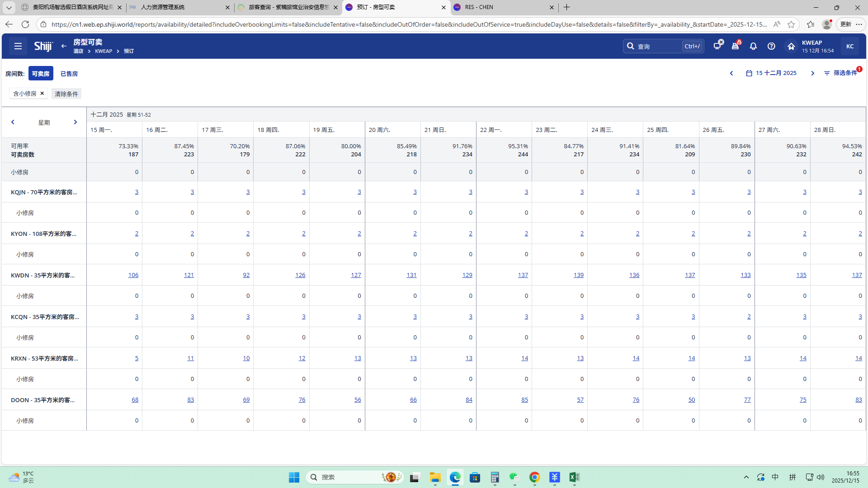The height and width of the screenshot is (488, 868).
Task: Open the hamburger main menu
Action: tap(18, 46)
